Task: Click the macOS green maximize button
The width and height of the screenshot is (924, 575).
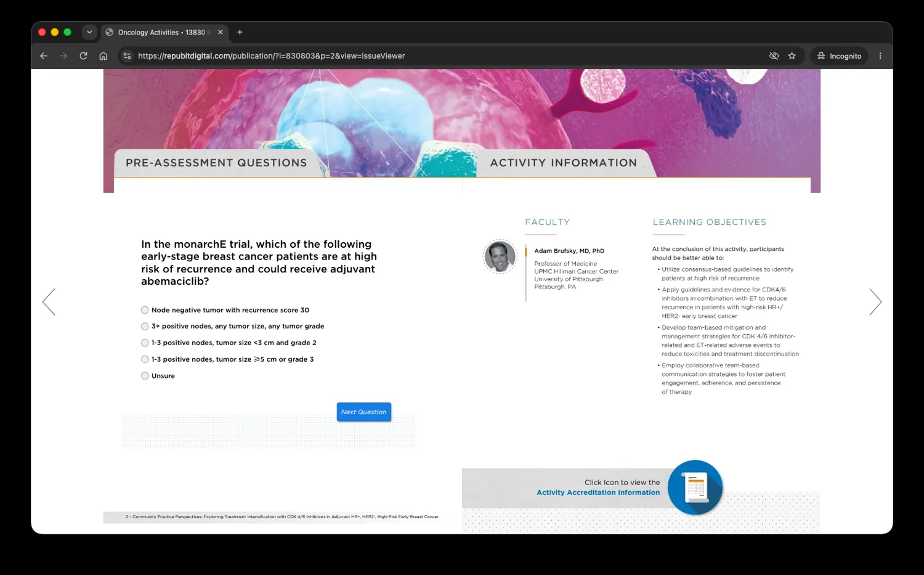Action: [x=68, y=32]
